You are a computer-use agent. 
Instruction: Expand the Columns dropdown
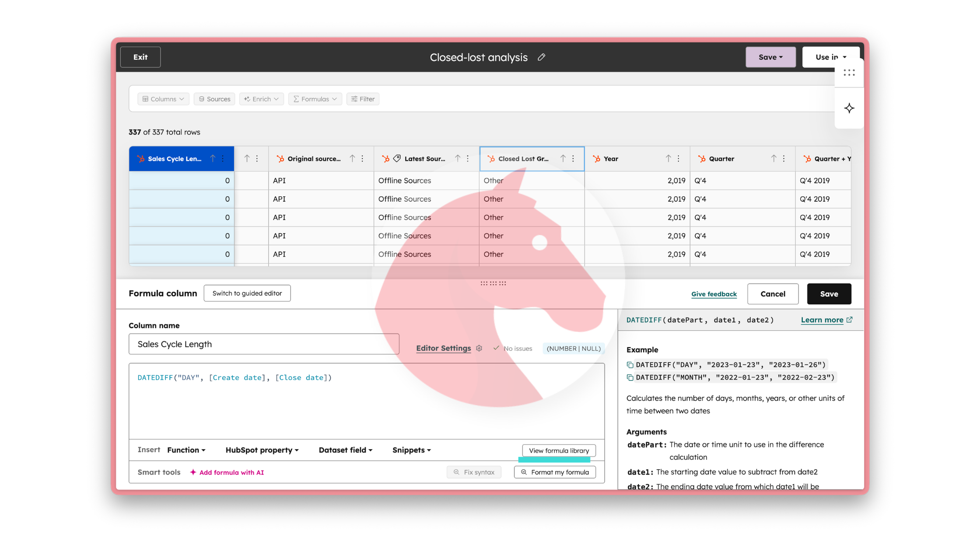coord(163,99)
